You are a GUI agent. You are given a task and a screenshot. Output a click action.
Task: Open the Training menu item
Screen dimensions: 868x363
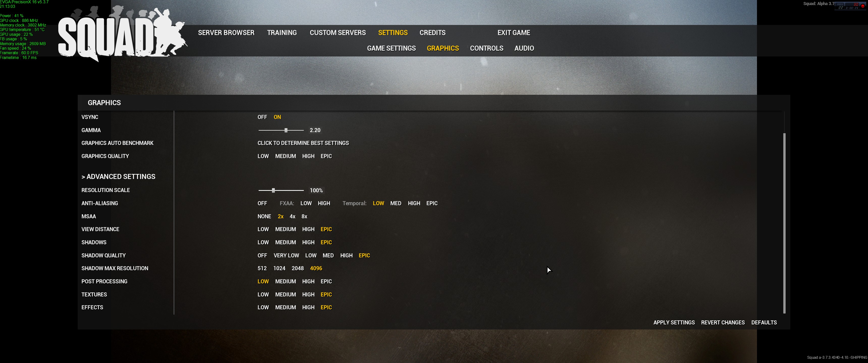click(x=282, y=33)
